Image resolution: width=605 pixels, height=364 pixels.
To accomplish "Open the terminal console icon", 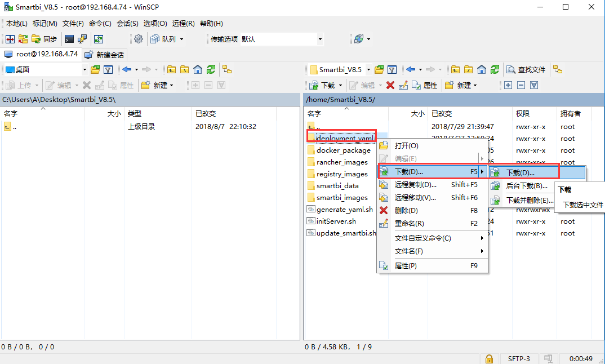I will point(69,39).
